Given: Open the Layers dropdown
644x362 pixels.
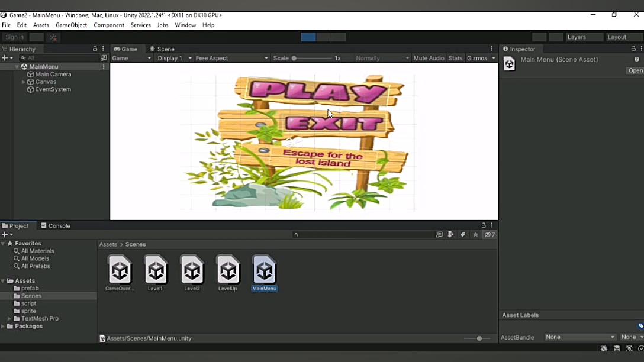Looking at the screenshot, I should click(584, 37).
